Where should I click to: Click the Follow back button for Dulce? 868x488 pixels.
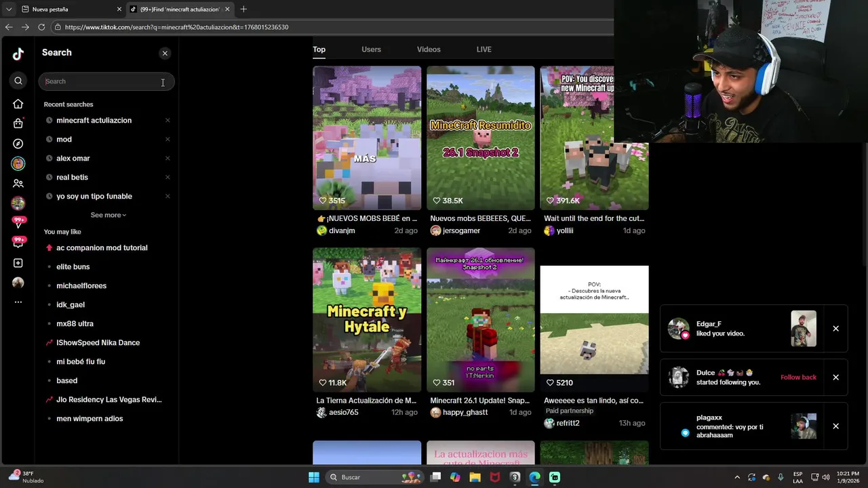[798, 378]
